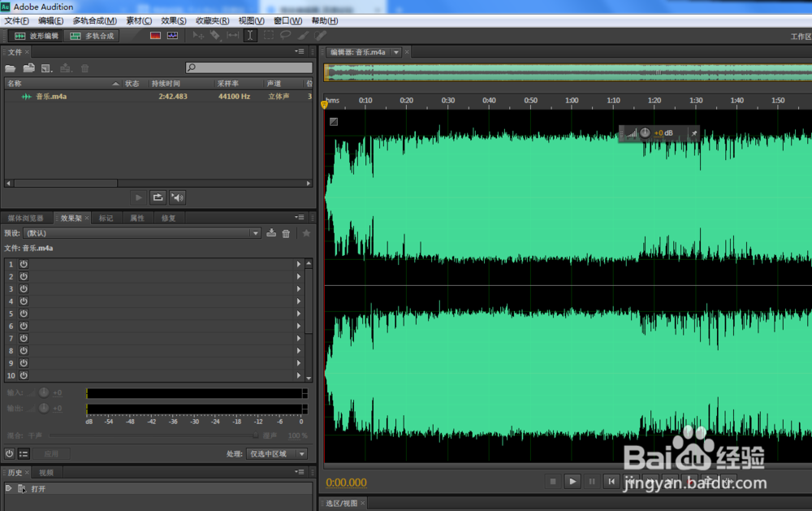Switch to Waveform editor (波形编辑) view
The height and width of the screenshot is (511, 812).
36,36
